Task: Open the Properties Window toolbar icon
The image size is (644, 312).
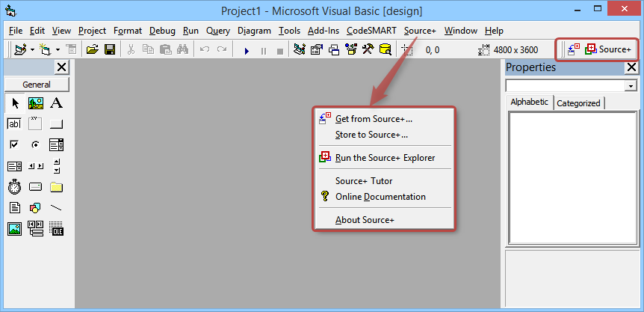Action: pyautogui.click(x=317, y=49)
